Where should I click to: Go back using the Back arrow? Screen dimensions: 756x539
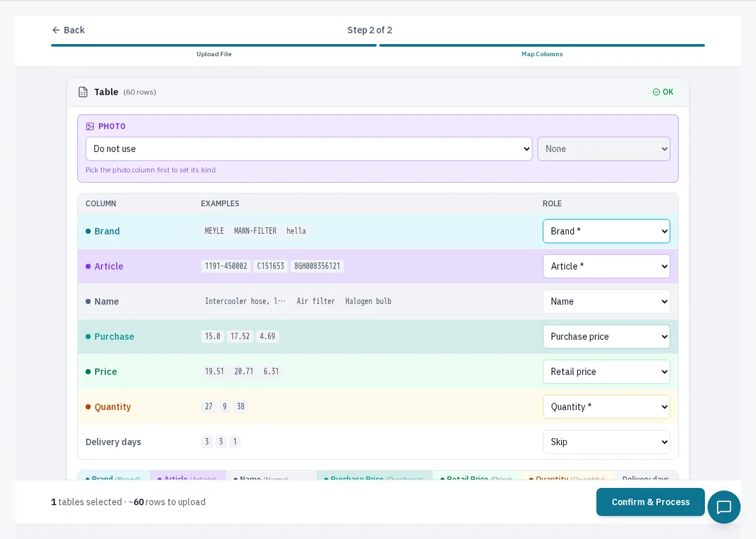tap(67, 30)
